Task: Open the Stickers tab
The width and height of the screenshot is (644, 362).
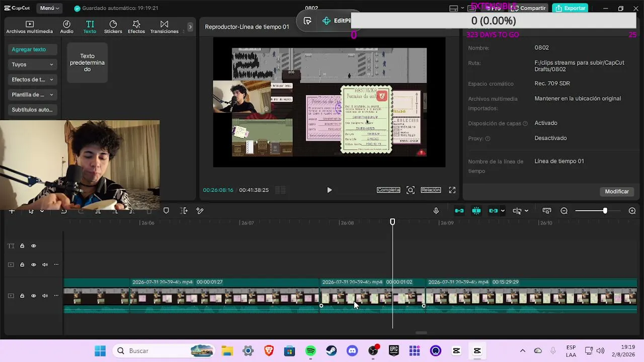Action: (x=113, y=27)
